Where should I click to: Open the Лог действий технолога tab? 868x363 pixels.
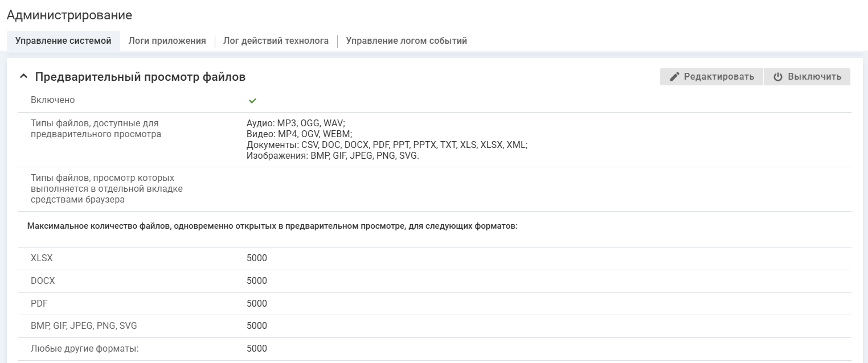(276, 41)
